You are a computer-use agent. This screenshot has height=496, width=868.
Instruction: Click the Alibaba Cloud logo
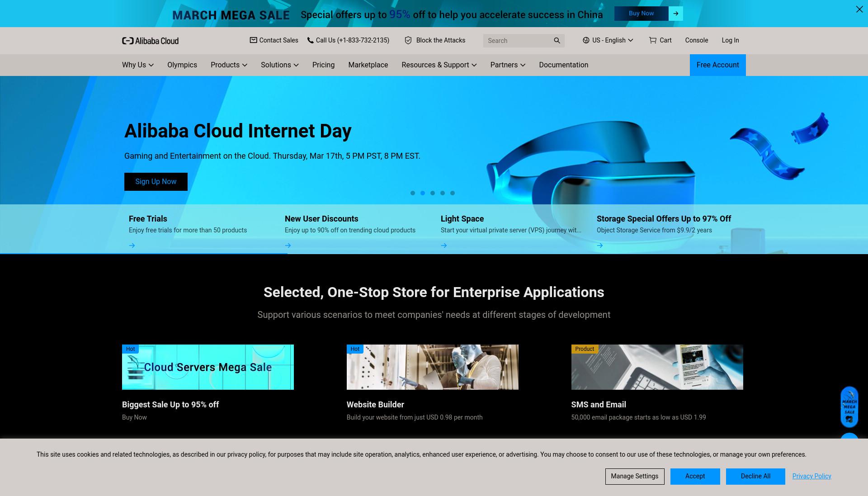(x=150, y=41)
